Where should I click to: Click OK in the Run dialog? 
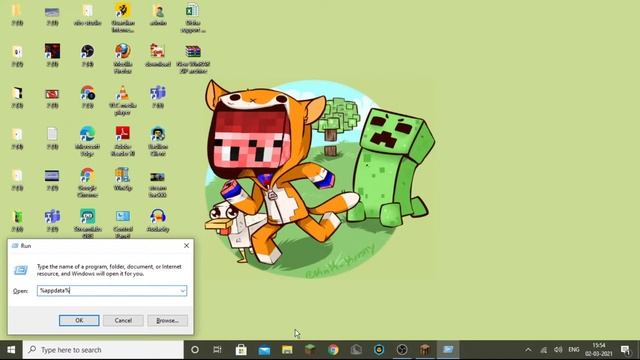pyautogui.click(x=79, y=320)
